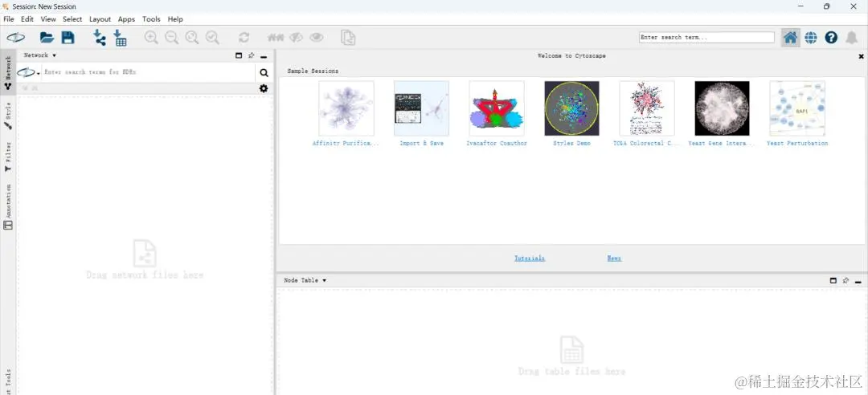Open the Styles Demo sample link

click(x=572, y=143)
